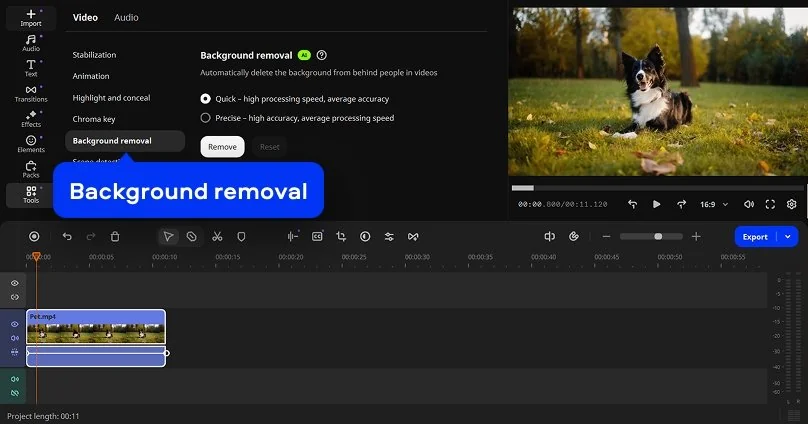Open the 16:9 aspect ratio dropdown
The image size is (808, 424).
click(712, 204)
